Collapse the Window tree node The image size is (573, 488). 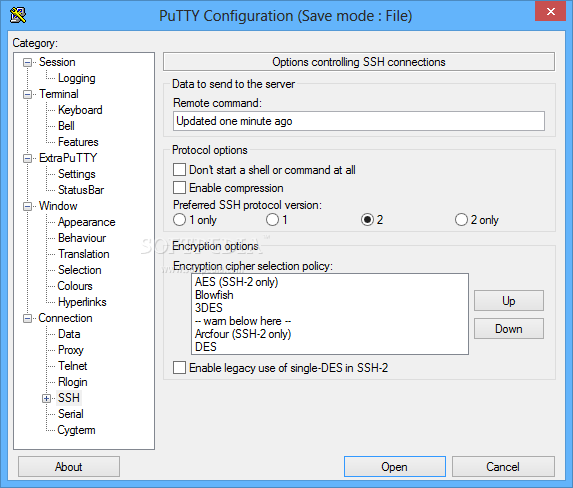click(x=27, y=207)
